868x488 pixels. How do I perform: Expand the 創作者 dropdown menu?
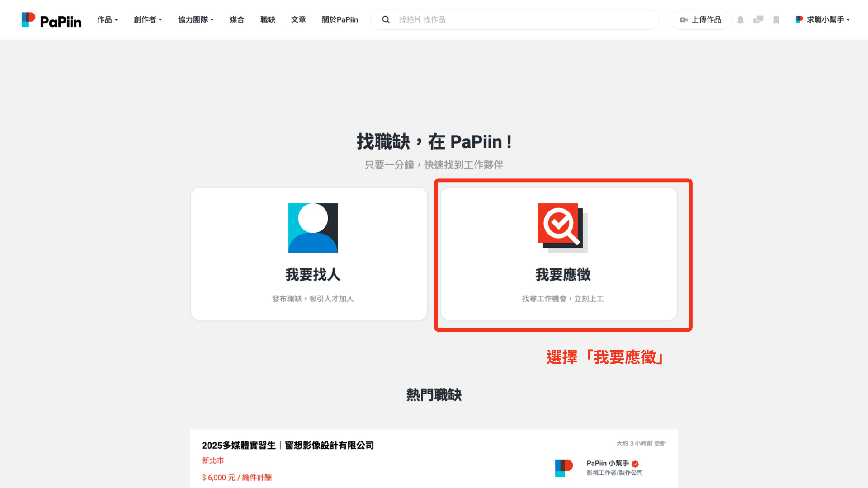coord(148,20)
